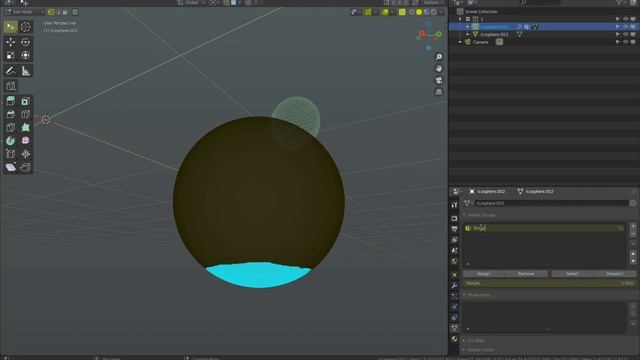
Task: Hide the selected Icosphere.002 in outliner
Action: (x=625, y=27)
